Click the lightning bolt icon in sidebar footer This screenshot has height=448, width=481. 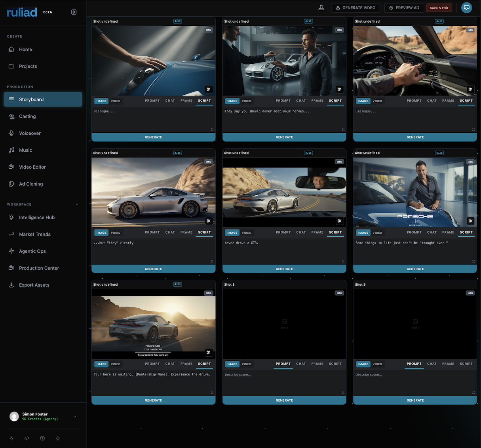click(x=58, y=438)
